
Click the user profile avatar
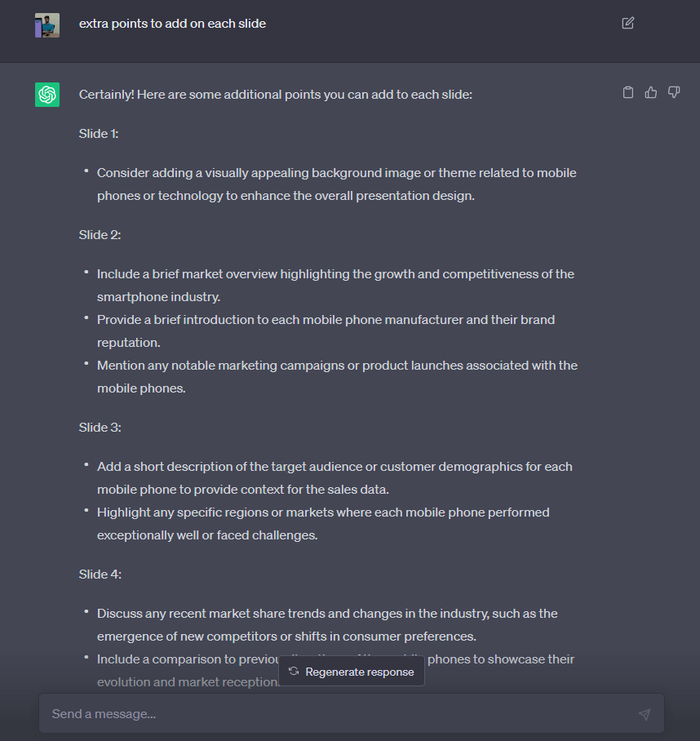pos(47,25)
